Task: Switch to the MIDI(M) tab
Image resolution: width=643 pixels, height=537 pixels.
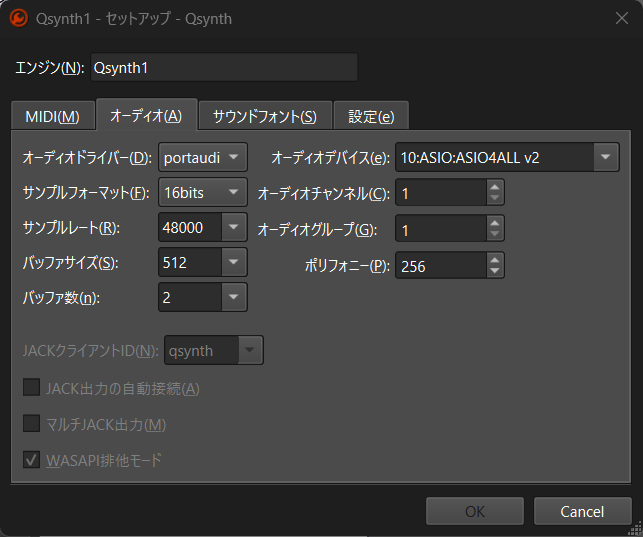Action: [52, 117]
